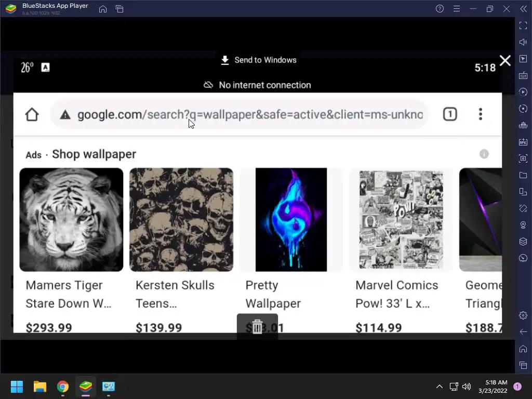The width and height of the screenshot is (532, 399).
Task: Click the keyboard language A icon in status bar
Action: 45,68
